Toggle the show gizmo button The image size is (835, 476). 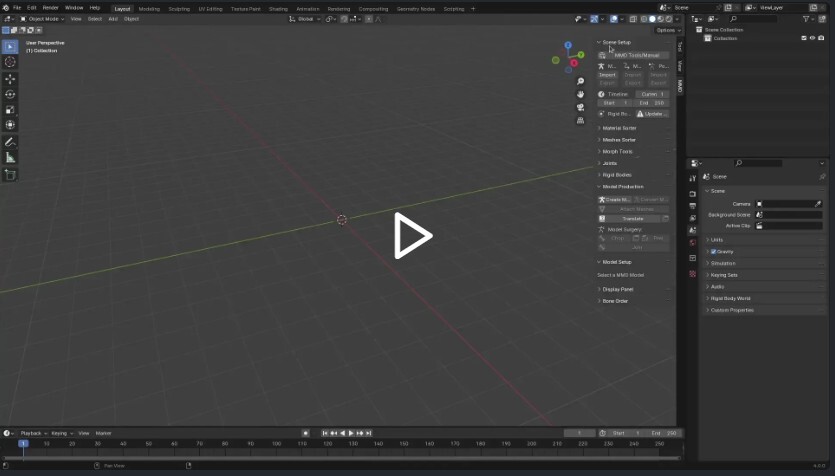pos(594,19)
